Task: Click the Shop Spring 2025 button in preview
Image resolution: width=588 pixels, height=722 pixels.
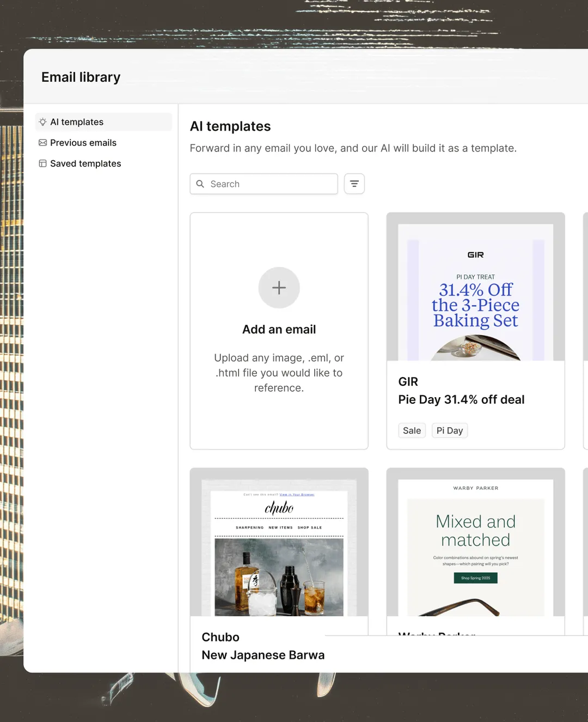Action: coord(476,578)
